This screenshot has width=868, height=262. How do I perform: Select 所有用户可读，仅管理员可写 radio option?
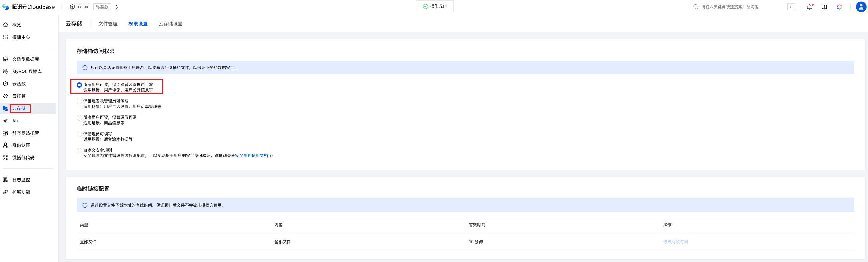[79, 118]
